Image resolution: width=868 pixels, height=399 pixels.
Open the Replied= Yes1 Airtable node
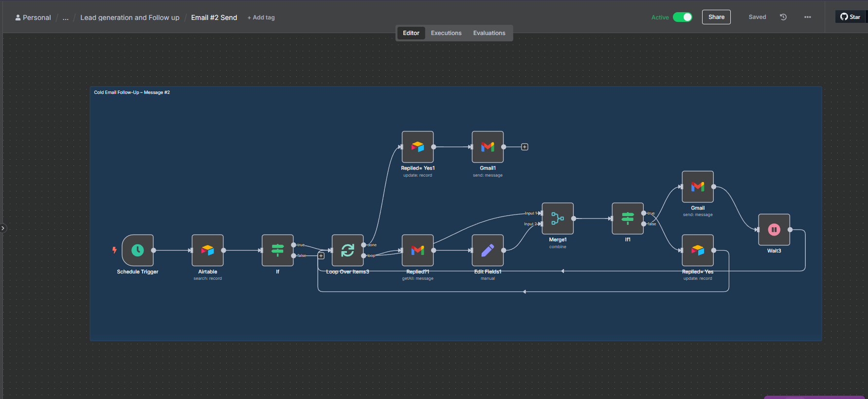pos(417,147)
